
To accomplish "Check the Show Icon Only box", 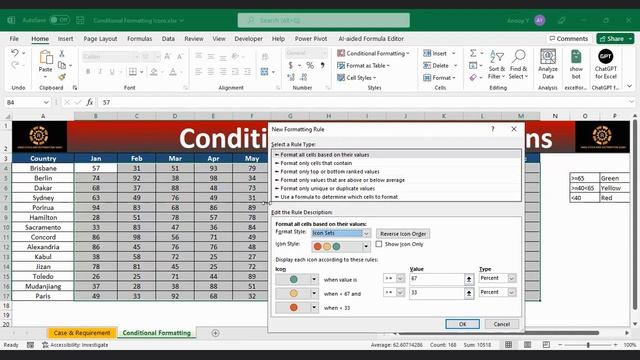I will click(x=379, y=244).
